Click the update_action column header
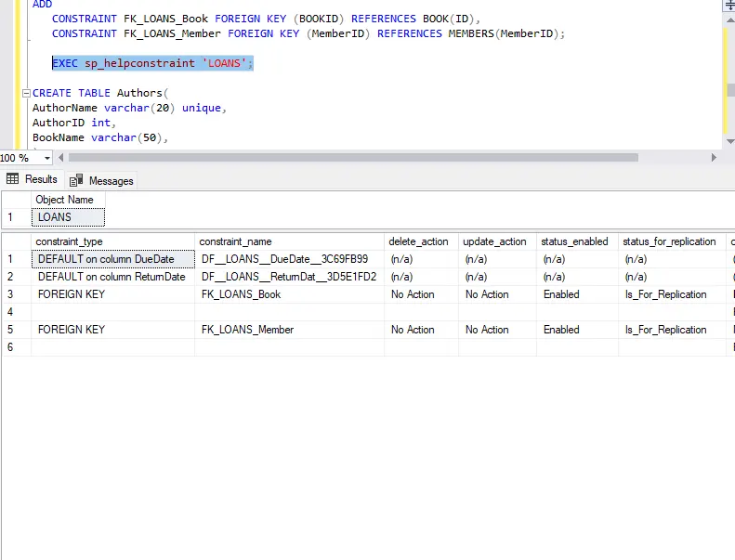735x560 pixels. 497,241
